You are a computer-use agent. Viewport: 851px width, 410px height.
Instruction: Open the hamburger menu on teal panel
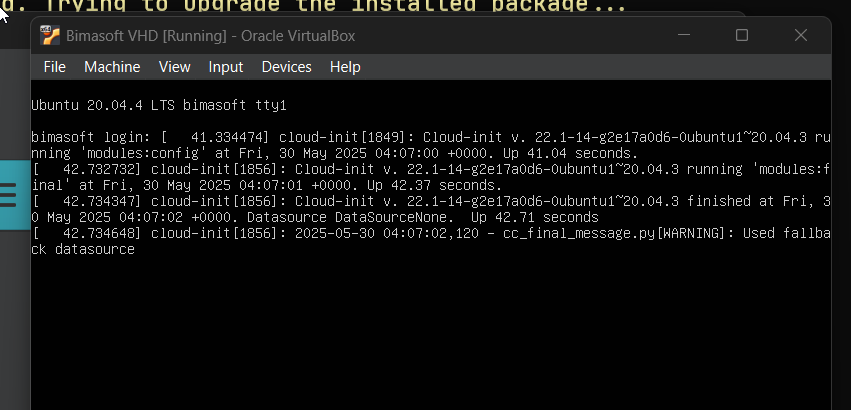tap(8, 194)
